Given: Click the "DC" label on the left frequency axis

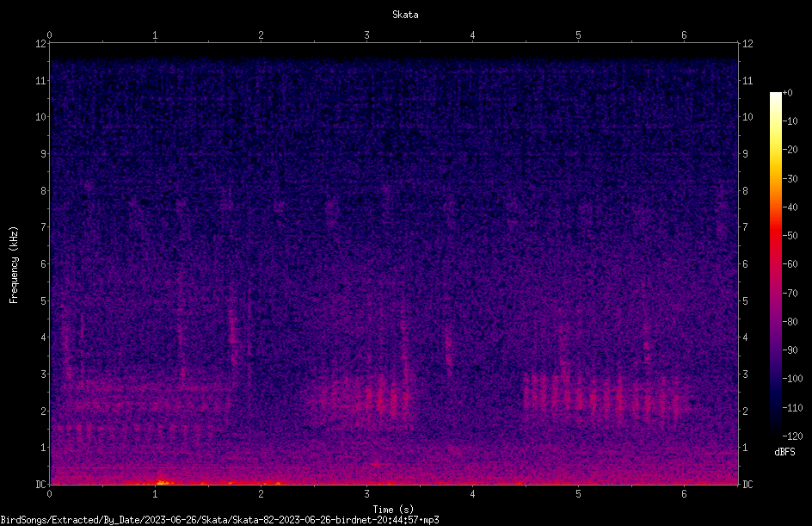Looking at the screenshot, I should (x=40, y=485).
